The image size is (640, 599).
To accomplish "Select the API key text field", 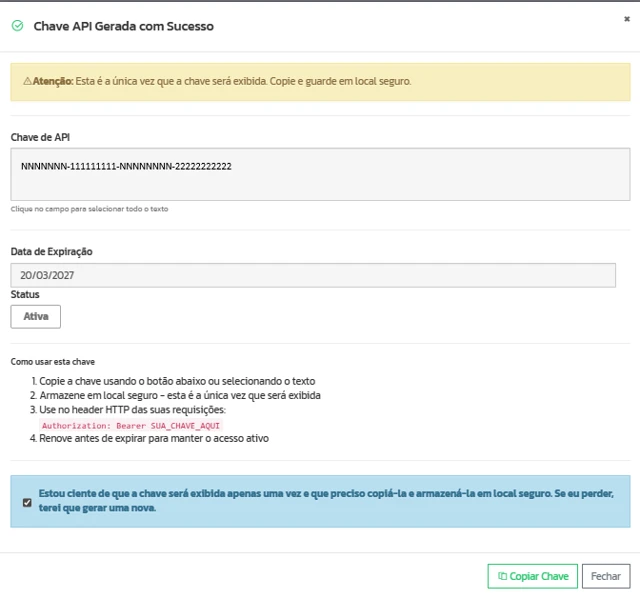I will (x=320, y=174).
